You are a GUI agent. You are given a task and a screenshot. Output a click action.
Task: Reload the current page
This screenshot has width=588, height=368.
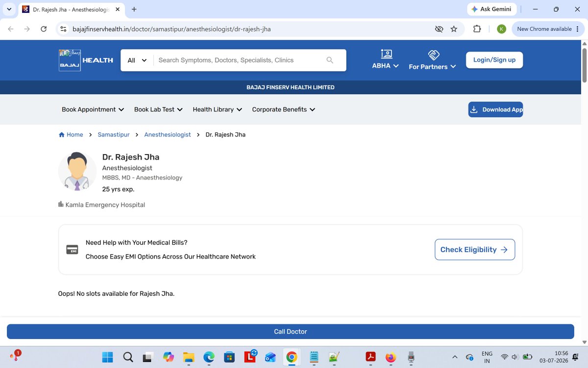pos(44,29)
